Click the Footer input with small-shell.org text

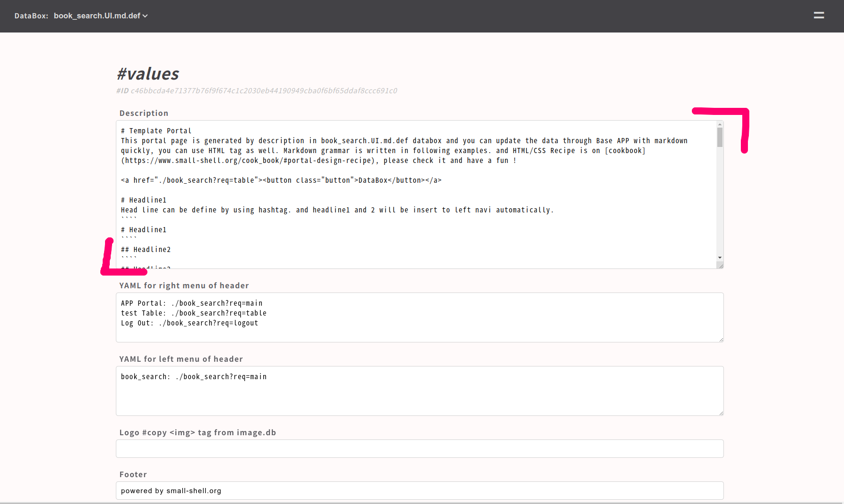420,490
